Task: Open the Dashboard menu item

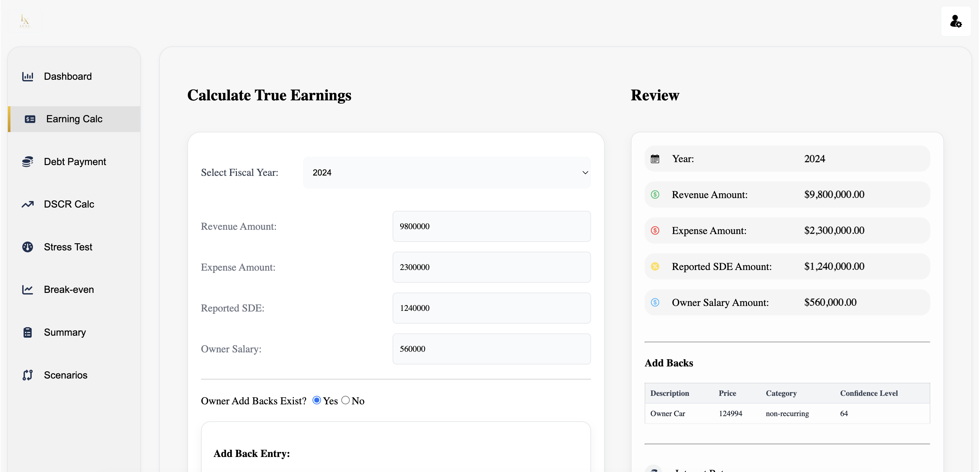Action: point(74,76)
